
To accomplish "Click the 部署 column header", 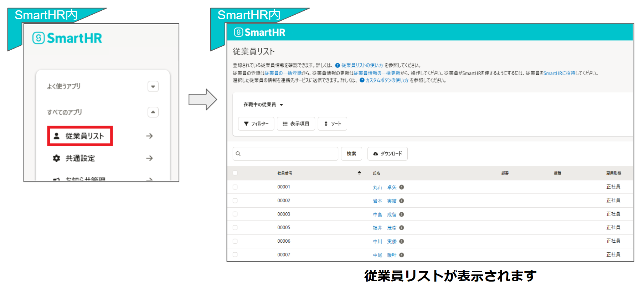I will click(505, 173).
